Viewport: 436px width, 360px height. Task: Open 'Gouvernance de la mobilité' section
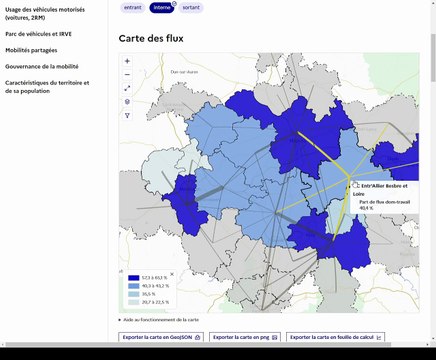tap(42, 67)
